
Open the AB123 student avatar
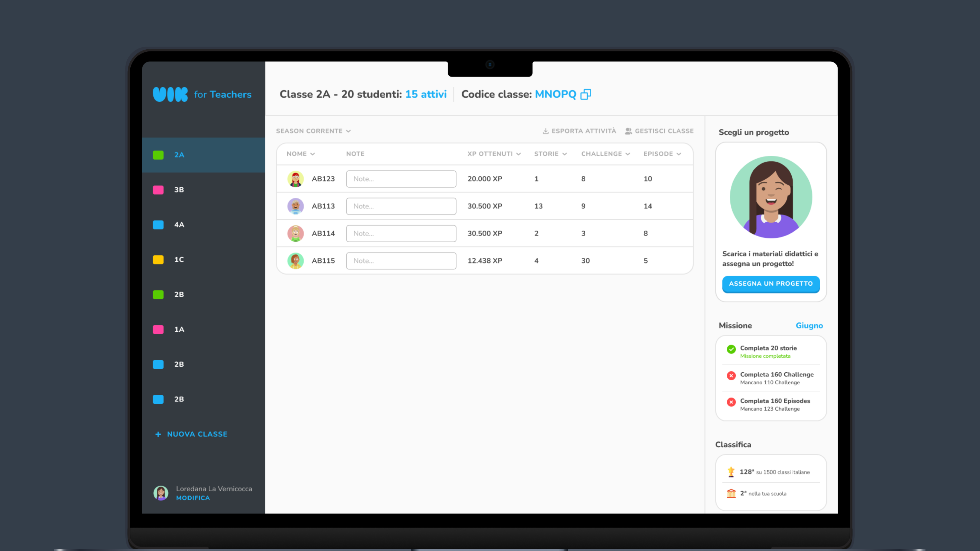[x=296, y=179]
